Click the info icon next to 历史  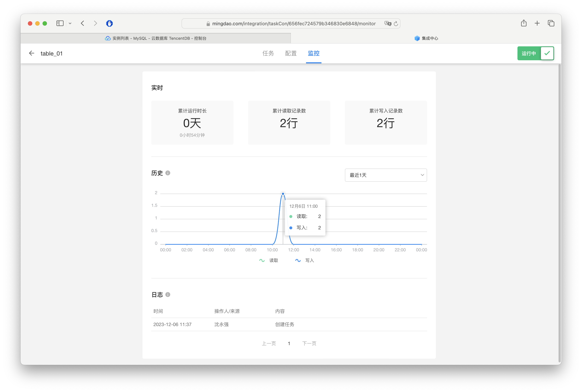(x=168, y=173)
